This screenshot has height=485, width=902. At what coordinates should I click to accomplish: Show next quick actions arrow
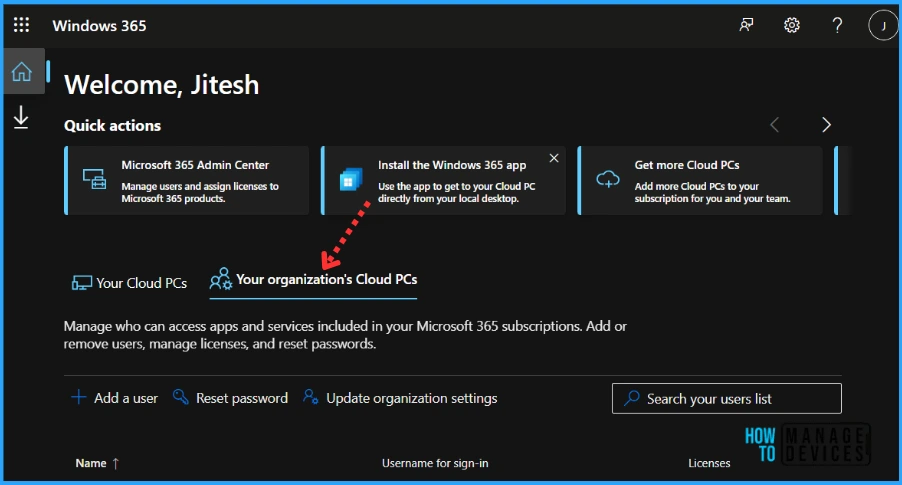[x=826, y=125]
